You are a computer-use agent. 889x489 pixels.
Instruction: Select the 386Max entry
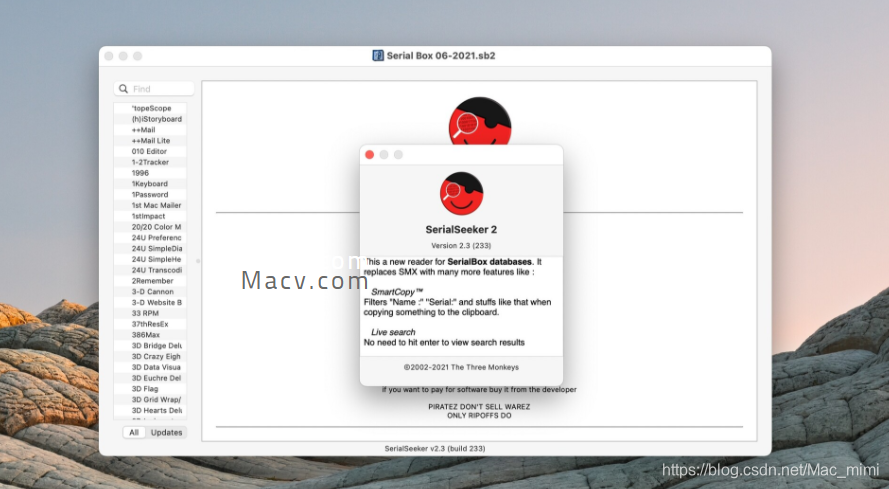coord(150,335)
